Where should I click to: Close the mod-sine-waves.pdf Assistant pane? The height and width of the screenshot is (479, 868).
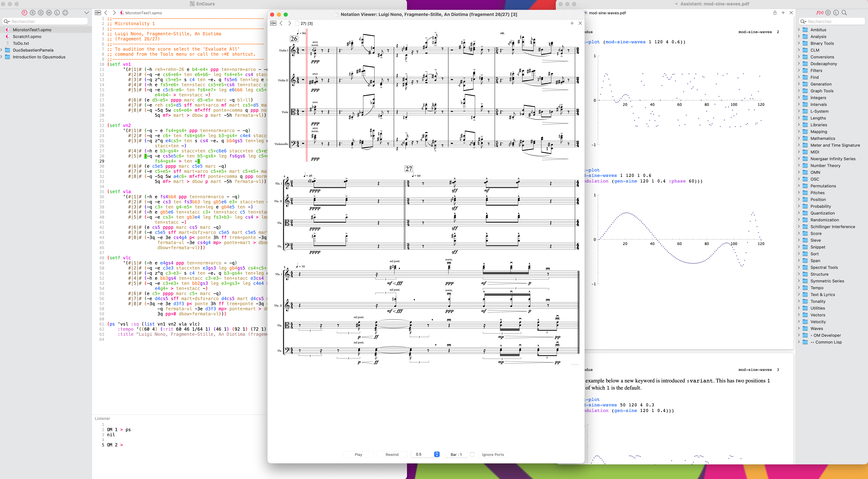pos(791,13)
